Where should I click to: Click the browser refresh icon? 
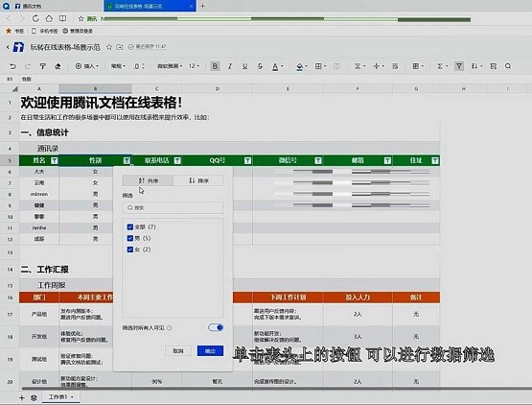35,18
